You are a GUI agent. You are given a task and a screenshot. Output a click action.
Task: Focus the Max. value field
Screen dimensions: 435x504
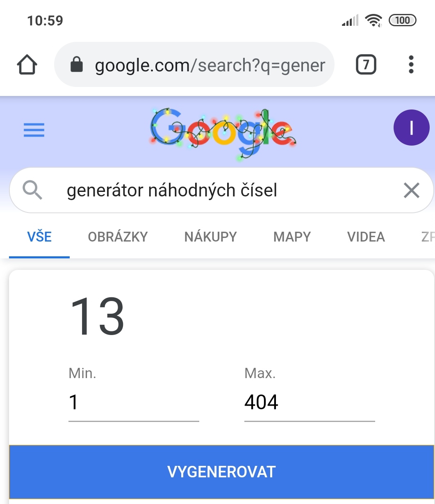click(309, 402)
